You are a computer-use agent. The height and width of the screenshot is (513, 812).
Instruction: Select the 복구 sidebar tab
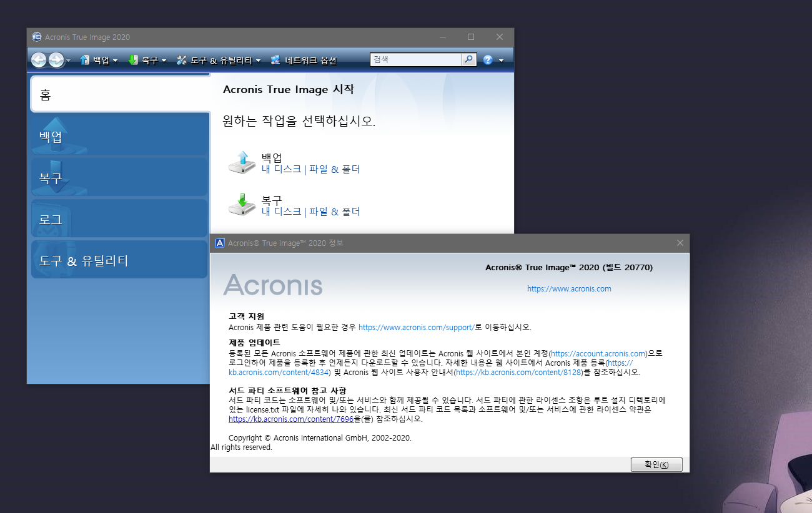coord(120,177)
